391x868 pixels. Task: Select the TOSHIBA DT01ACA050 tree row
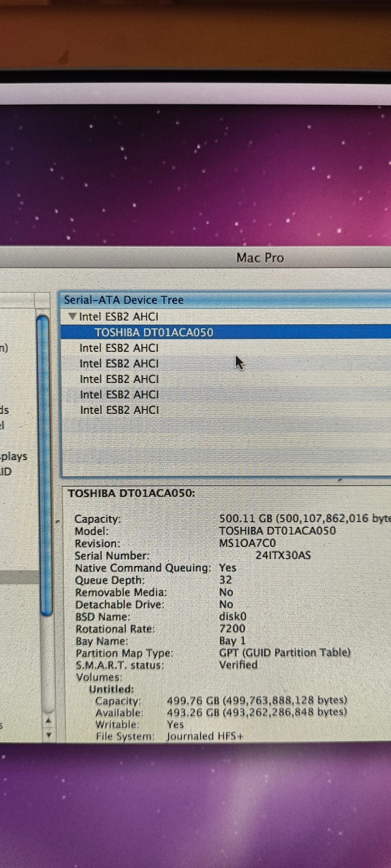tap(226, 332)
